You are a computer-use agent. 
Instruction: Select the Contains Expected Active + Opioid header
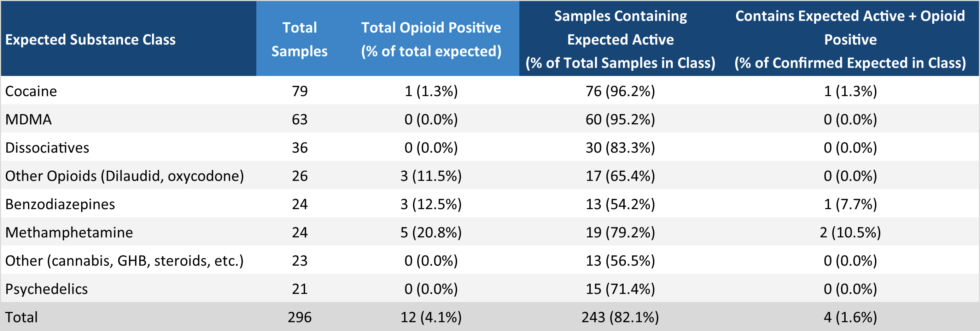[x=850, y=40]
